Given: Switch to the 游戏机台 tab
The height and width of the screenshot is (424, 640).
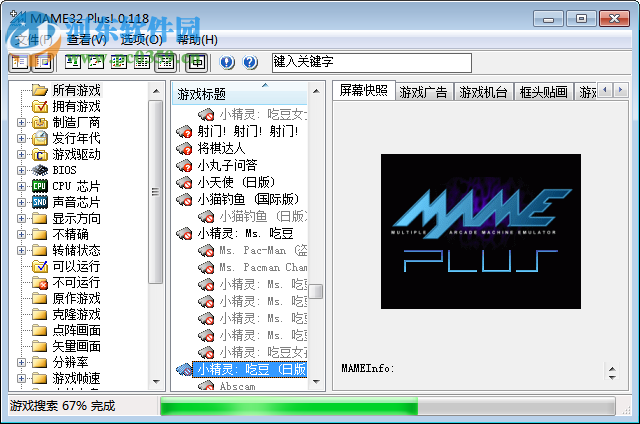Looking at the screenshot, I should (x=483, y=92).
